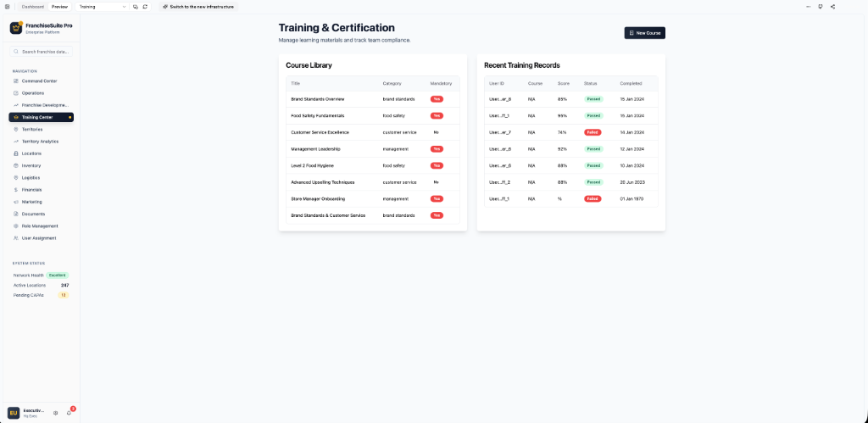This screenshot has width=868, height=423.
Task: Click the icon left of the notification bell
Action: [x=55, y=413]
